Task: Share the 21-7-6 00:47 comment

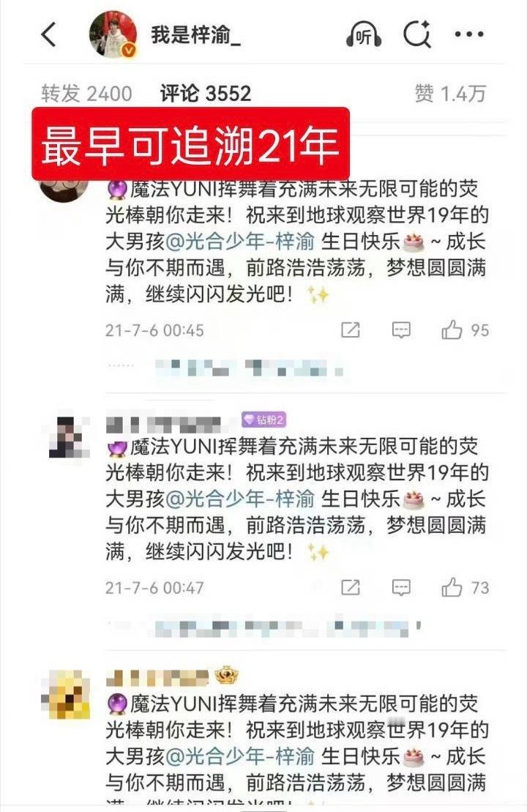Action: click(351, 588)
